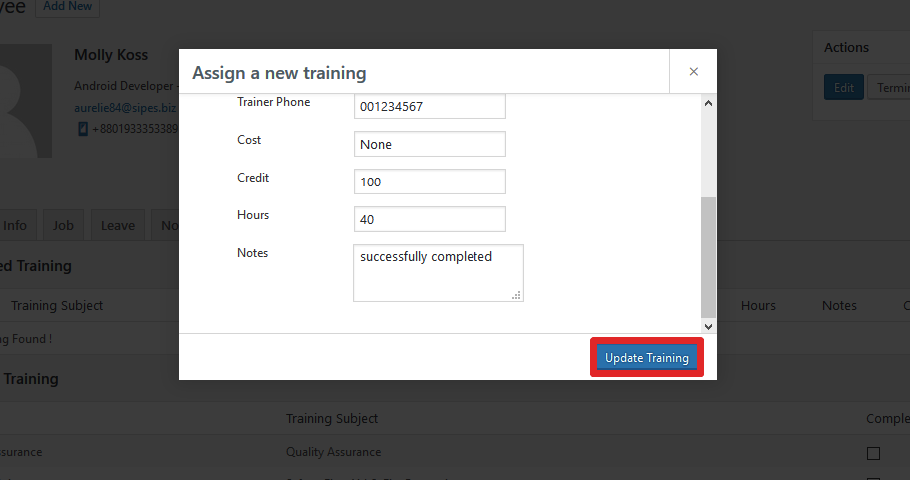Tick the Quality Assurance complete checkbox
Screen dimensions: 910x480
pos(873,453)
